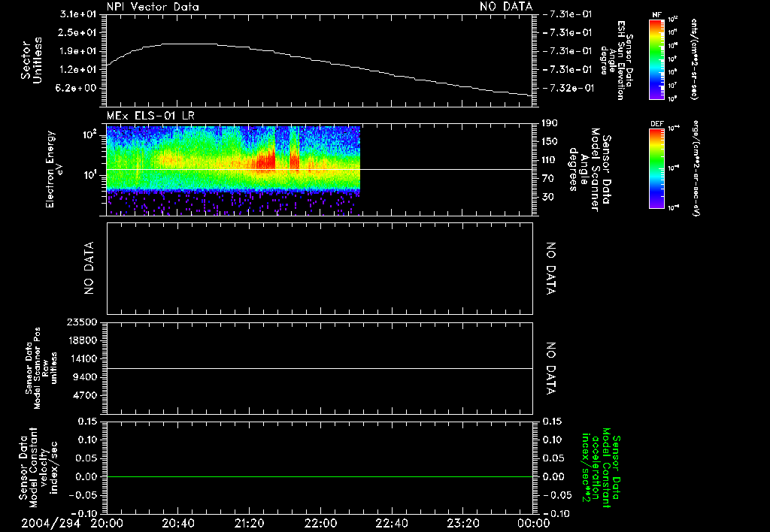
Task: Click the "150" scanner angle tick label
Action: [x=550, y=141]
